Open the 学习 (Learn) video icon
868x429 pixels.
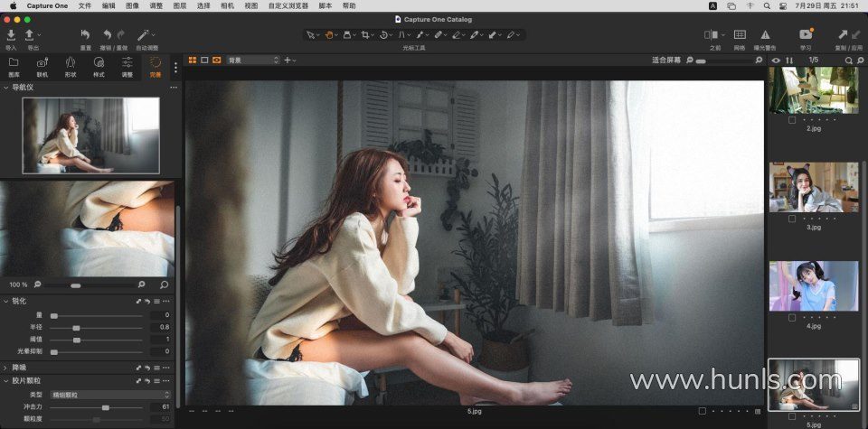(806, 34)
